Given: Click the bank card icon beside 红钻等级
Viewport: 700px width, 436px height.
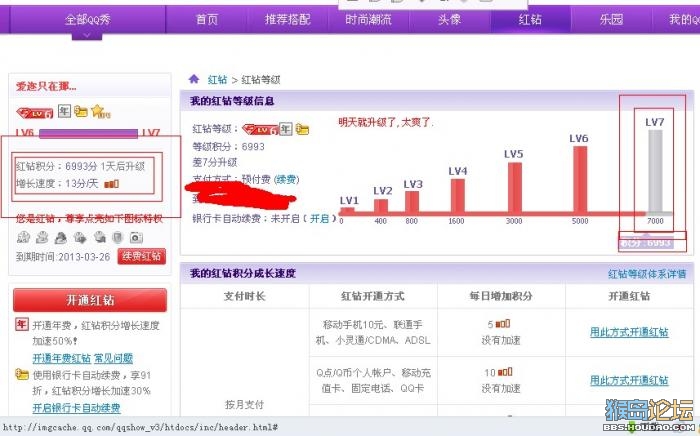Looking at the screenshot, I should point(302,129).
